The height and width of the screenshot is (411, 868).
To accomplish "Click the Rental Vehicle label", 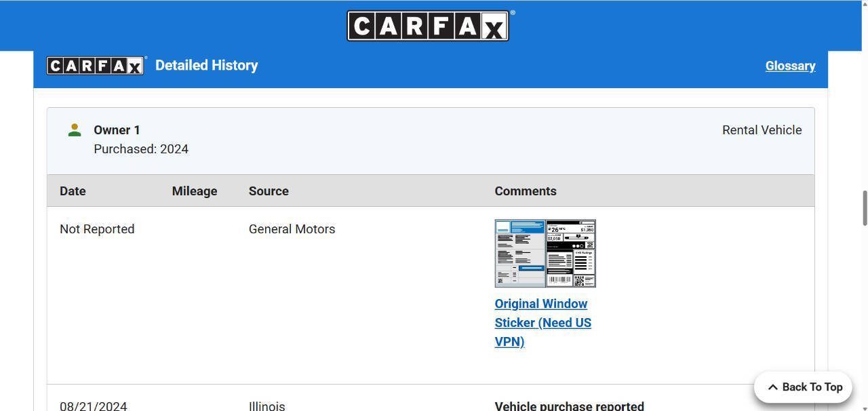I will [762, 130].
